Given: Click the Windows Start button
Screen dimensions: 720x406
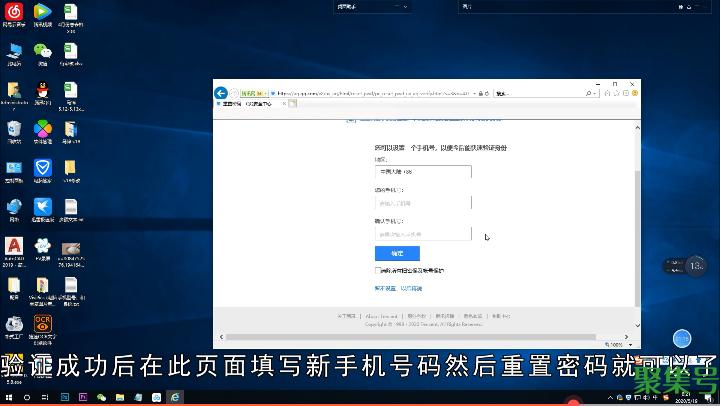Looking at the screenshot, I should (8, 397).
